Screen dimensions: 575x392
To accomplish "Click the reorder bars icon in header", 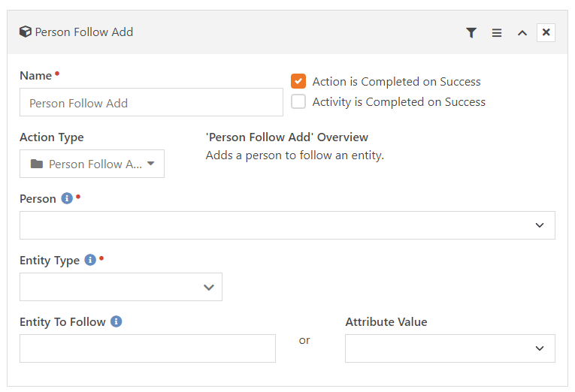I will pyautogui.click(x=497, y=33).
